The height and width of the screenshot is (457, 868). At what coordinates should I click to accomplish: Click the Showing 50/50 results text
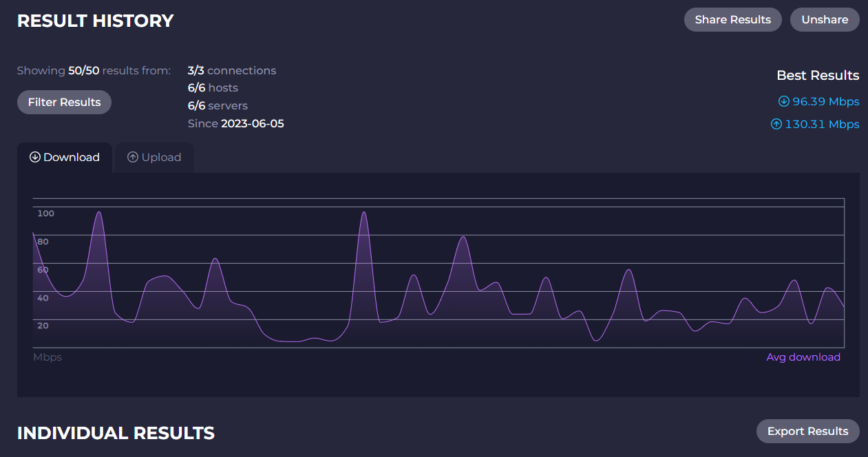click(94, 70)
